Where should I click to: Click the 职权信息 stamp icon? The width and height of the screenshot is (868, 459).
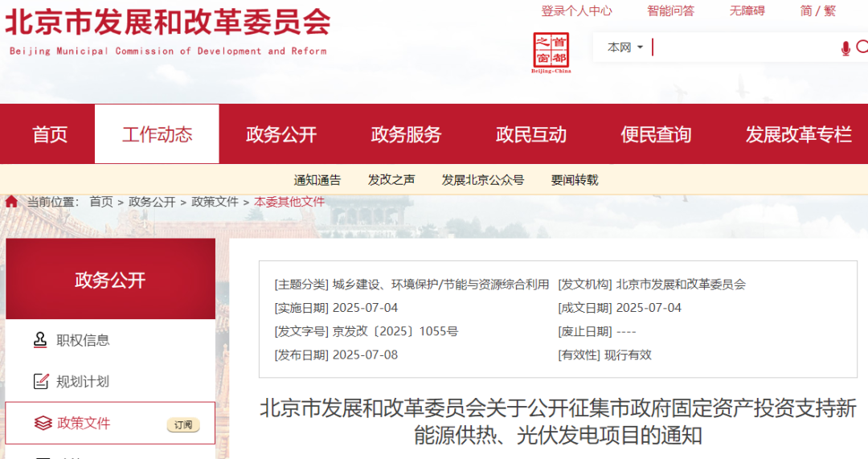tap(40, 339)
